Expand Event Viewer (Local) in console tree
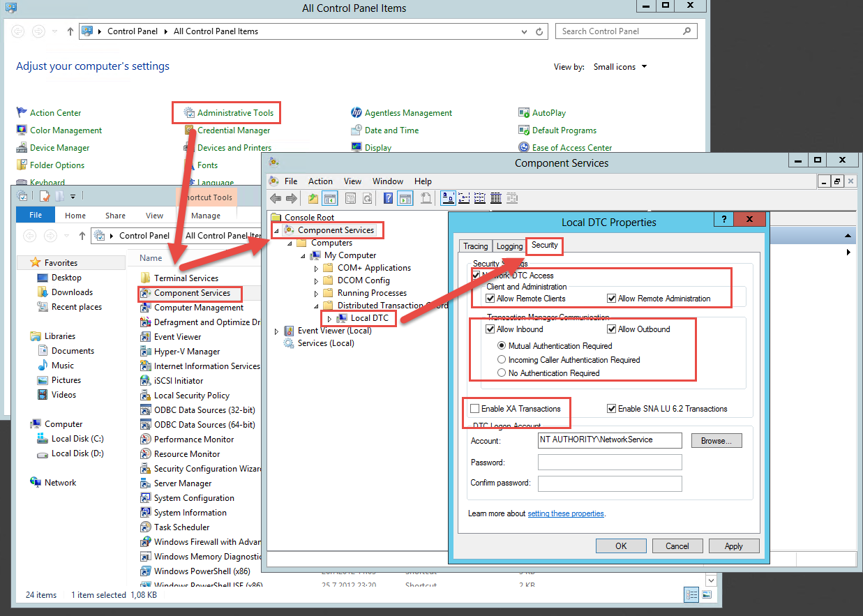 (276, 331)
